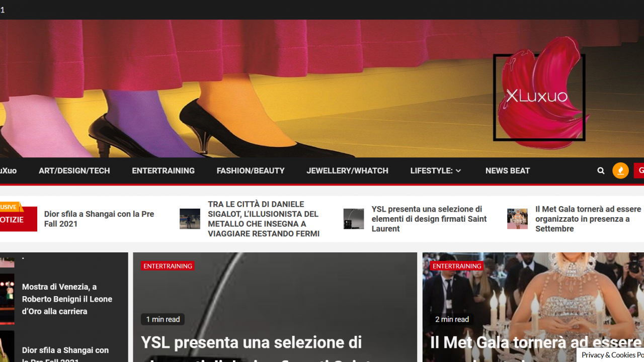Open YSL lamp ticker thumbnail

pos(354,219)
